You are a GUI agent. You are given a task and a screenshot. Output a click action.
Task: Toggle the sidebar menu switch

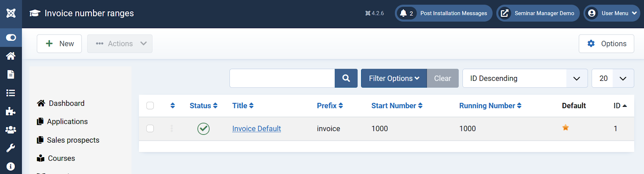coord(11,37)
